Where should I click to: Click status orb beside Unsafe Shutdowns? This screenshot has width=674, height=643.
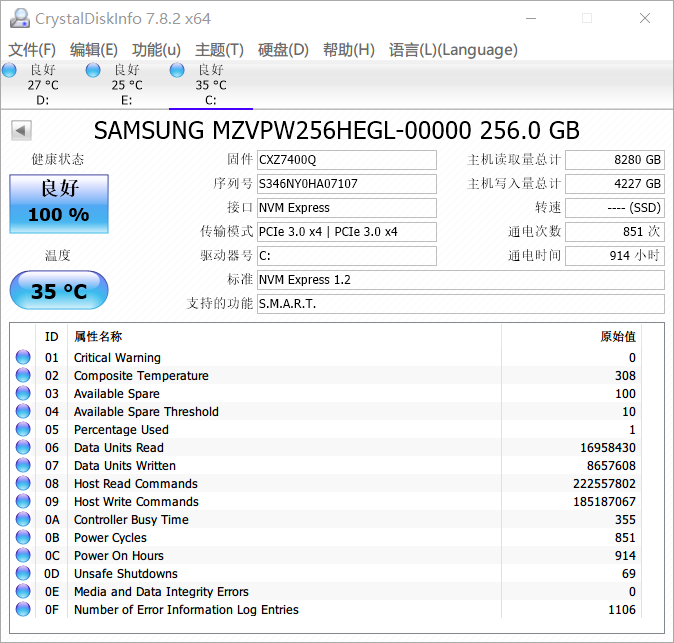23,574
